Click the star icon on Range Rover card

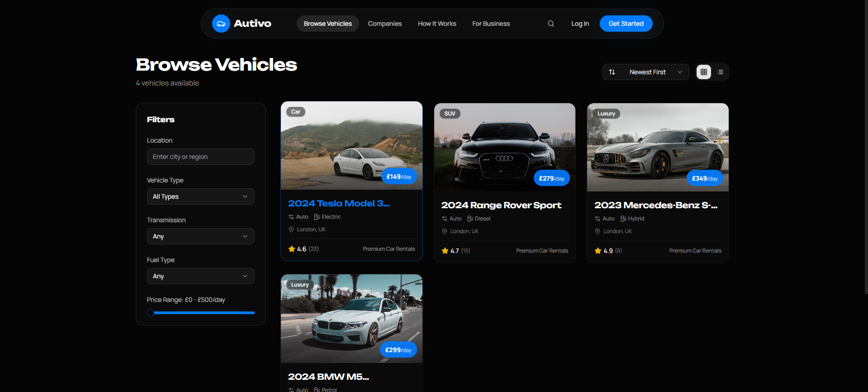tap(445, 251)
